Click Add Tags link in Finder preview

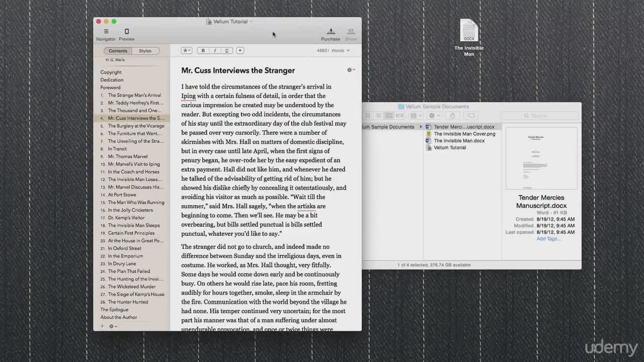pyautogui.click(x=548, y=239)
